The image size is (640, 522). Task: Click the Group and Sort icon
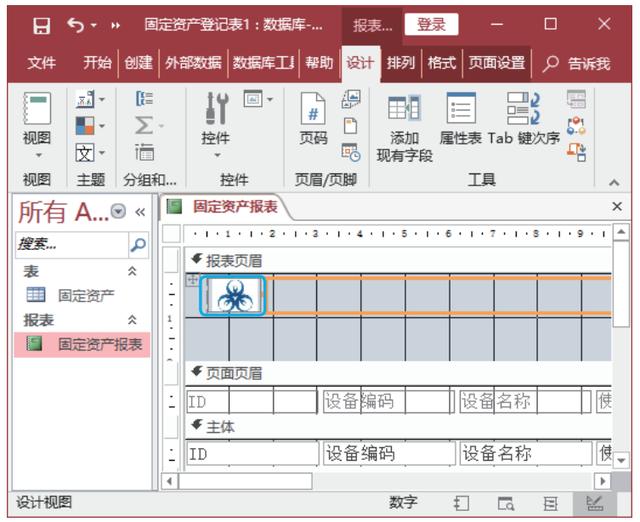144,98
